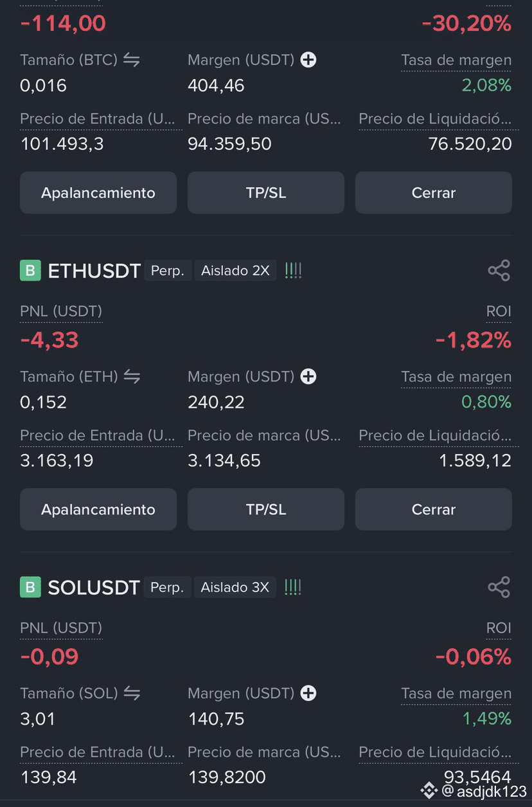532x807 pixels.
Task: Tap the Tasa de margen label for ETHUSDT
Action: [456, 377]
